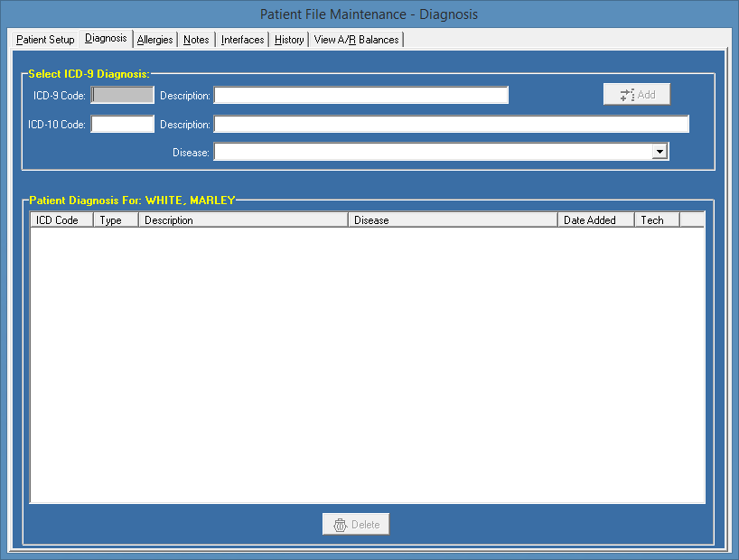The width and height of the screenshot is (739, 560).
Task: Open the History tab
Action: [x=289, y=40]
